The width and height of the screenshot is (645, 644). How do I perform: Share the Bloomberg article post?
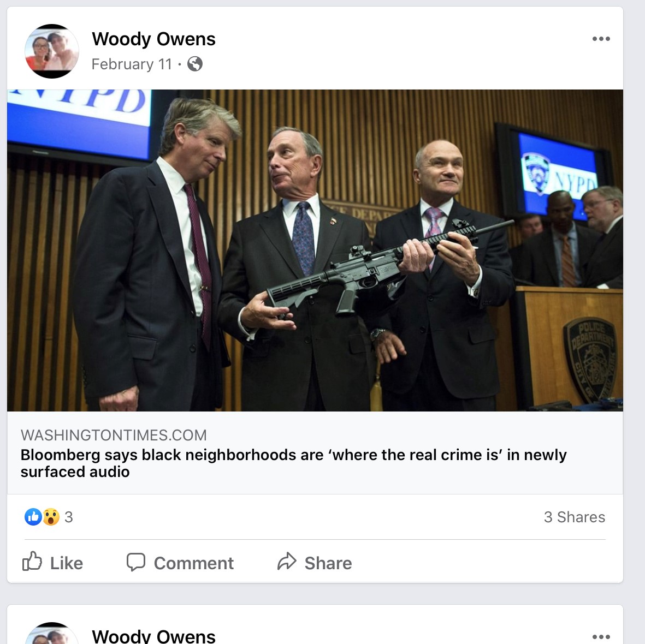[x=315, y=562]
